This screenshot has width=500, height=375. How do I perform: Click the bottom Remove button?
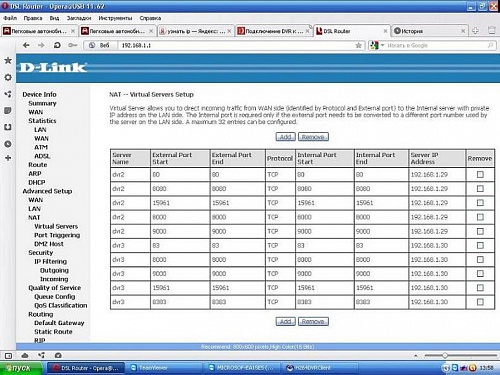click(x=313, y=321)
